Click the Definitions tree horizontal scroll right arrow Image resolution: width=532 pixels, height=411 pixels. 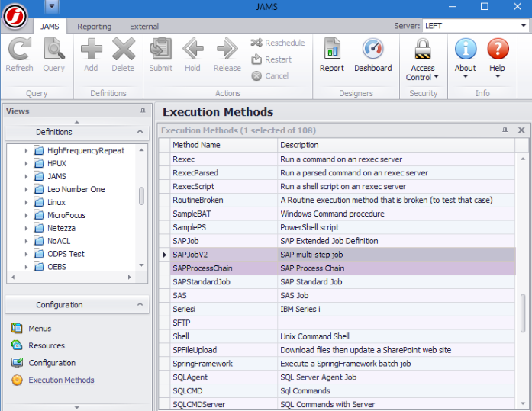point(129,277)
